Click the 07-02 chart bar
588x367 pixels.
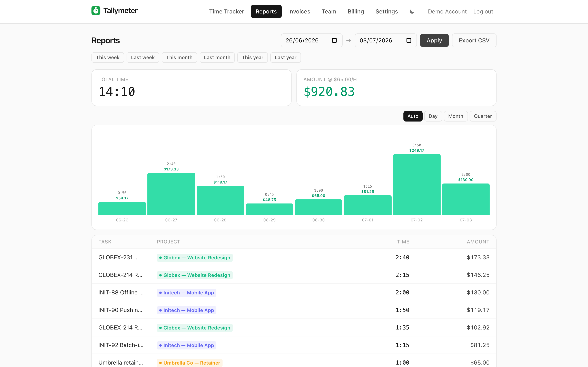coord(417,185)
